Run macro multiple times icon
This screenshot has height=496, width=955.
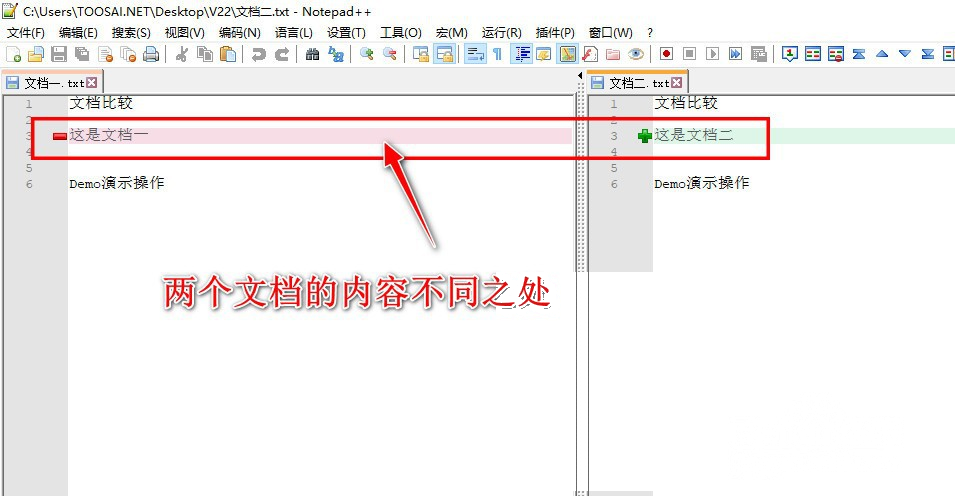735,54
